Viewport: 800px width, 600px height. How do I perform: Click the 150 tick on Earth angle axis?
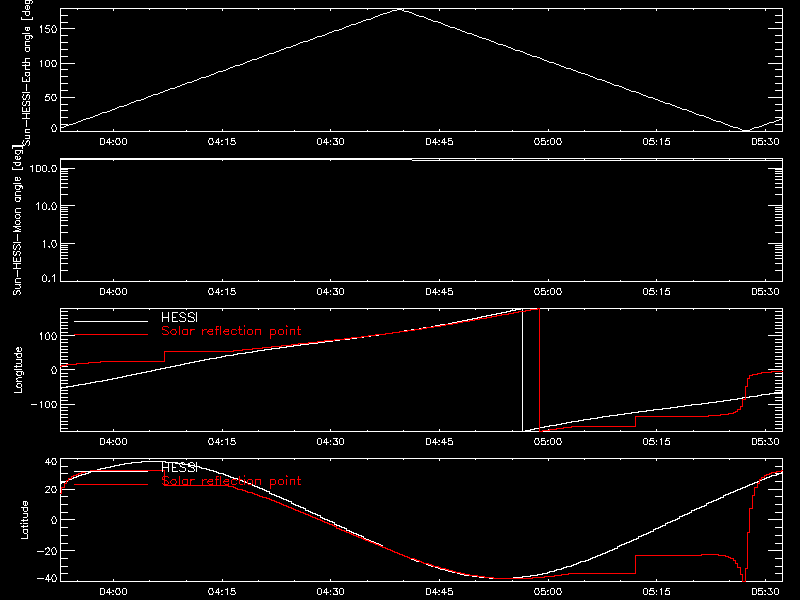coord(47,29)
